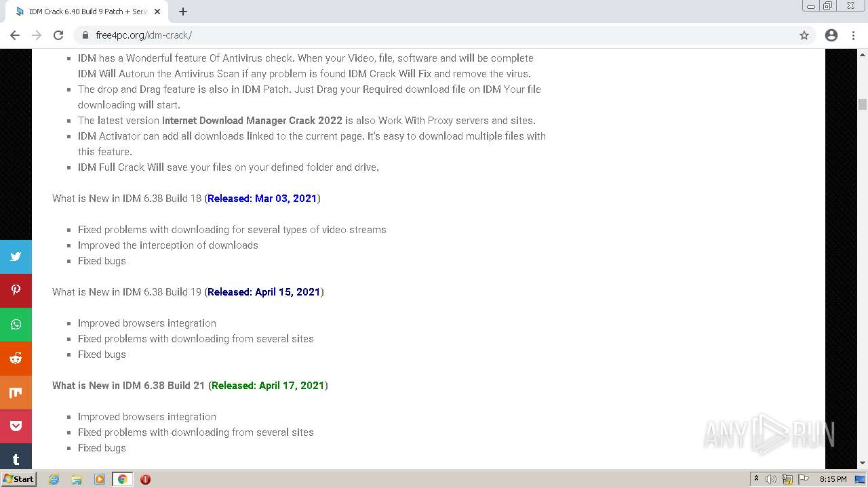The height and width of the screenshot is (488, 868).
Task: Click 'Internet Download Manager Crack 2022' text
Action: pos(252,121)
